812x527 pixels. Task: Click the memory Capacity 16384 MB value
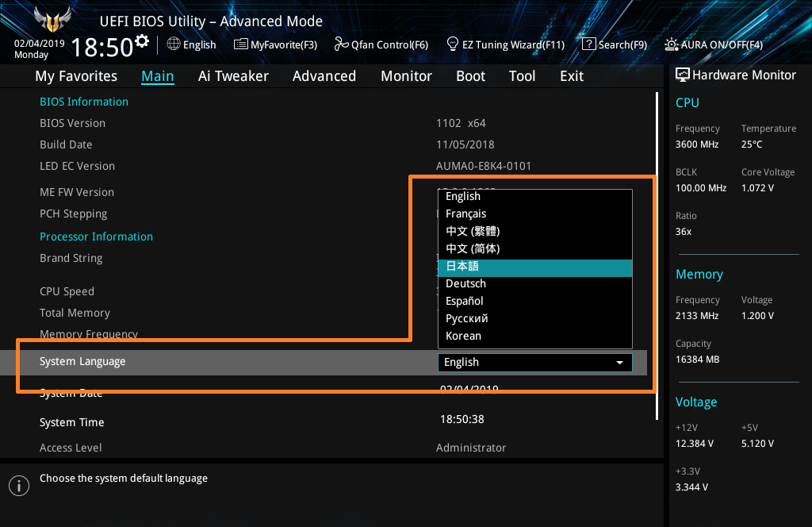(697, 359)
